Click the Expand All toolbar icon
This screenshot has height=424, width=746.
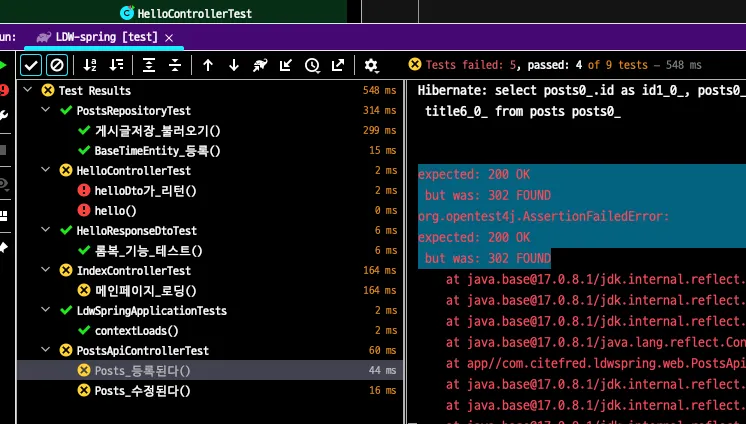(x=149, y=65)
